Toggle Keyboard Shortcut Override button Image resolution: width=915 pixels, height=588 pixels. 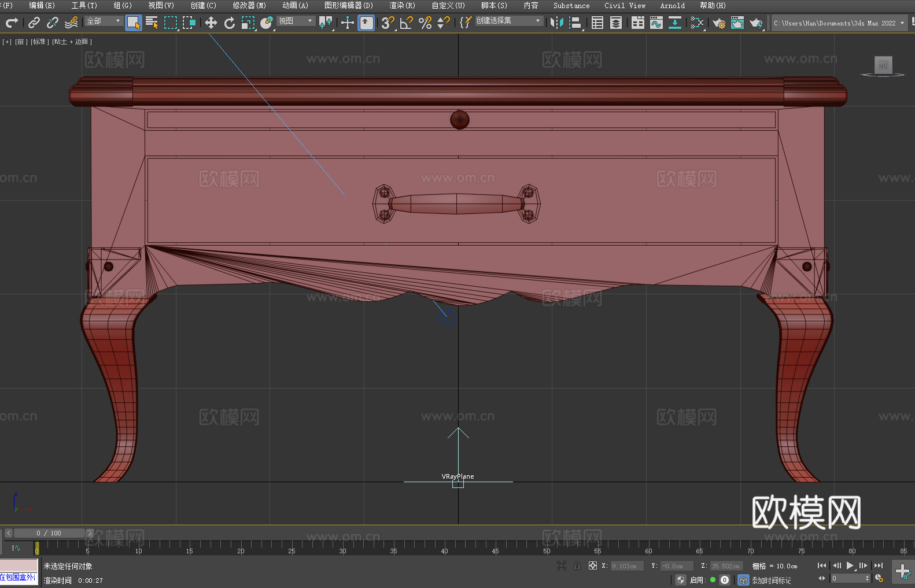point(366,23)
